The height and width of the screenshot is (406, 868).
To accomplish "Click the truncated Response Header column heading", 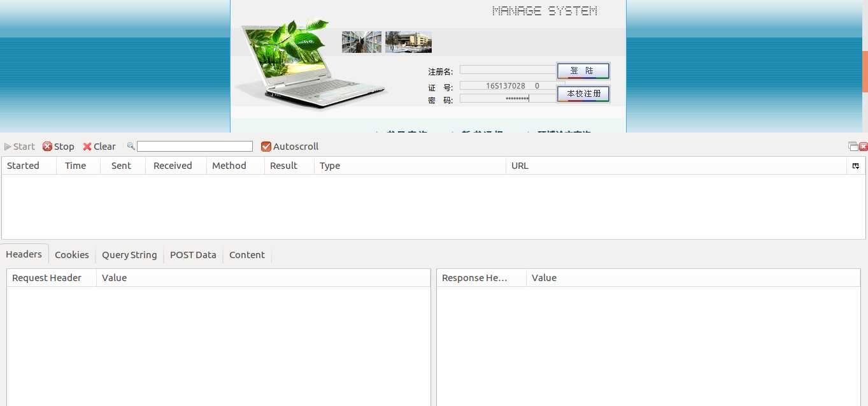I will click(x=481, y=278).
